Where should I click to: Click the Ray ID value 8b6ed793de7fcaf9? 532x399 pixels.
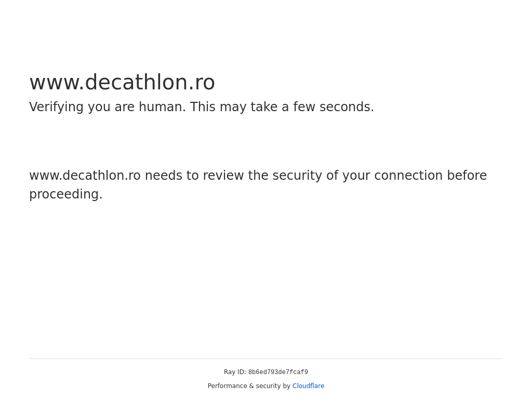pyautogui.click(x=278, y=373)
